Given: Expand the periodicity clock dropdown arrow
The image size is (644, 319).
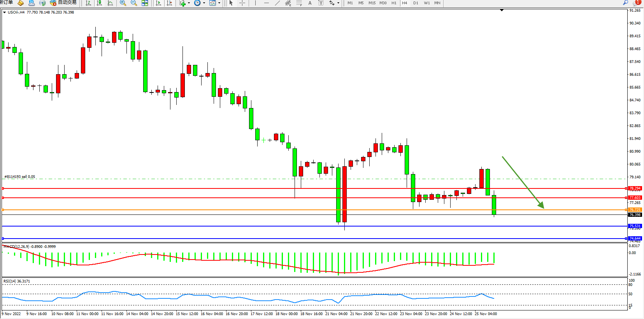Looking at the screenshot, I should tap(204, 3).
